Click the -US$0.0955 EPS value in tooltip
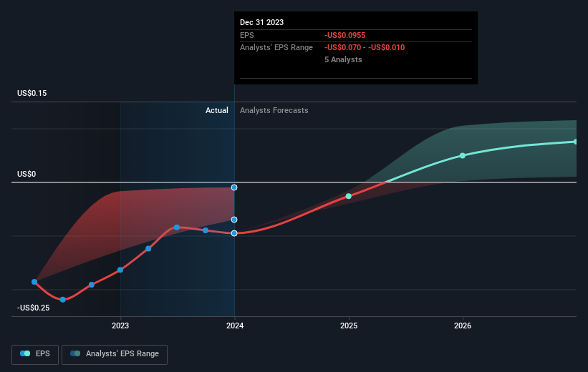588x372 pixels. [x=345, y=35]
